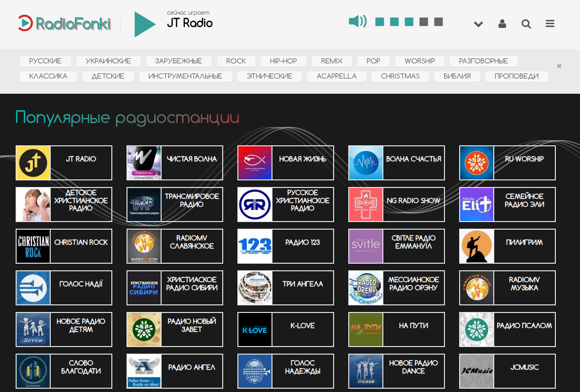This screenshot has width=580, height=392.
Task: Select the WORSHIP genre tag
Action: pyautogui.click(x=420, y=61)
